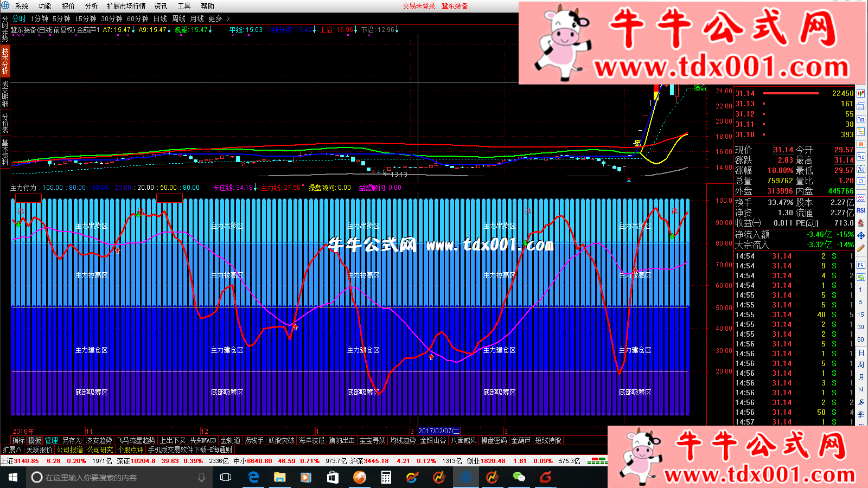Click the Windows search input box
Viewport: 868px width, 488px height.
click(114, 477)
